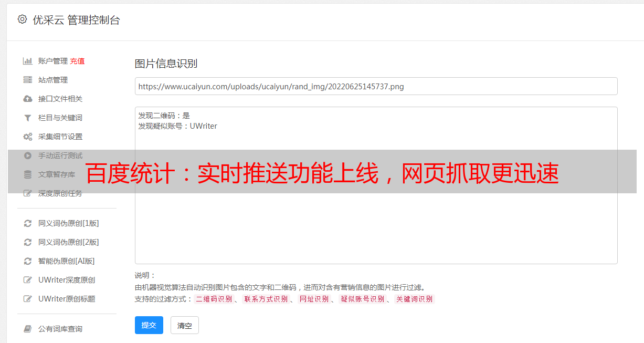Click the 清空 button
This screenshot has width=644, height=343.
pyautogui.click(x=185, y=325)
